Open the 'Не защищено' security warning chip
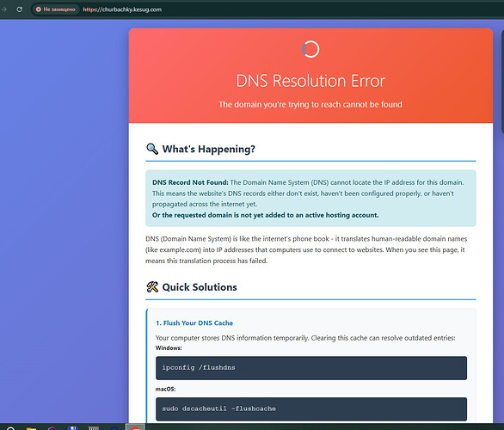Image resolution: width=504 pixels, height=430 pixels. coord(56,9)
